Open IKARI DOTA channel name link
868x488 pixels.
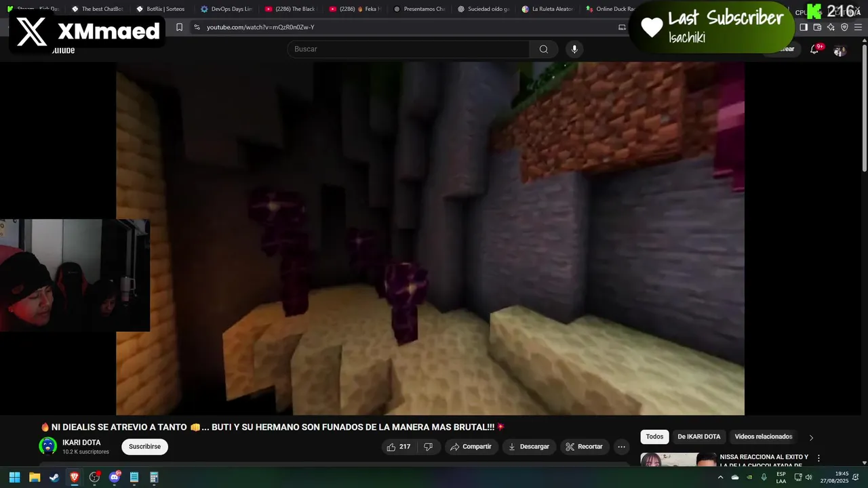81,443
